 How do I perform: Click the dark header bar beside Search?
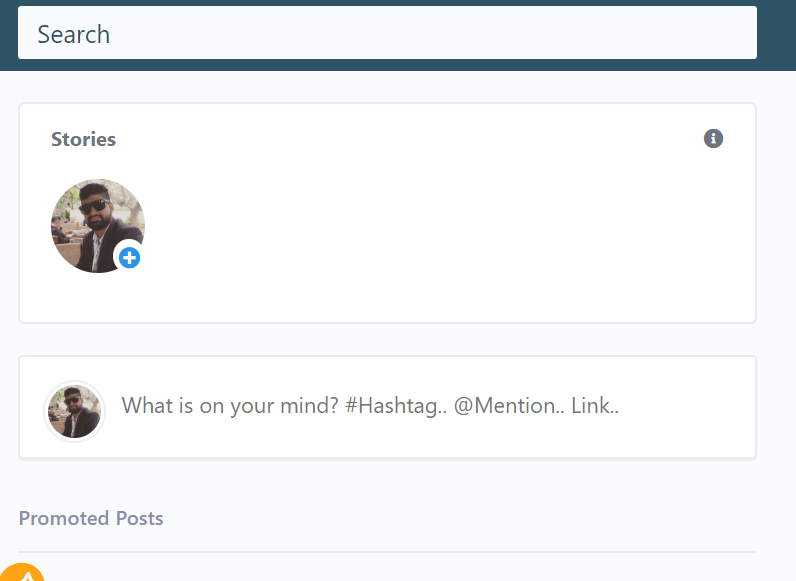coord(776,35)
